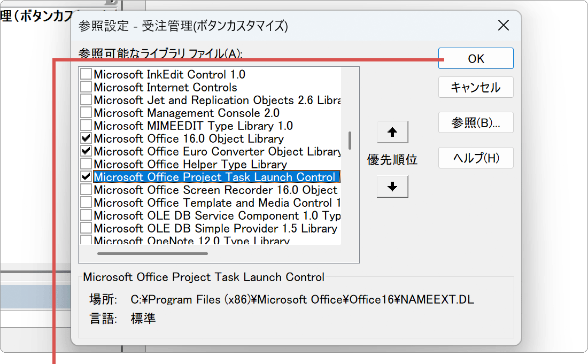Uncheck Microsoft Office 16.0 Object Library
This screenshot has width=588, height=364.
86,138
